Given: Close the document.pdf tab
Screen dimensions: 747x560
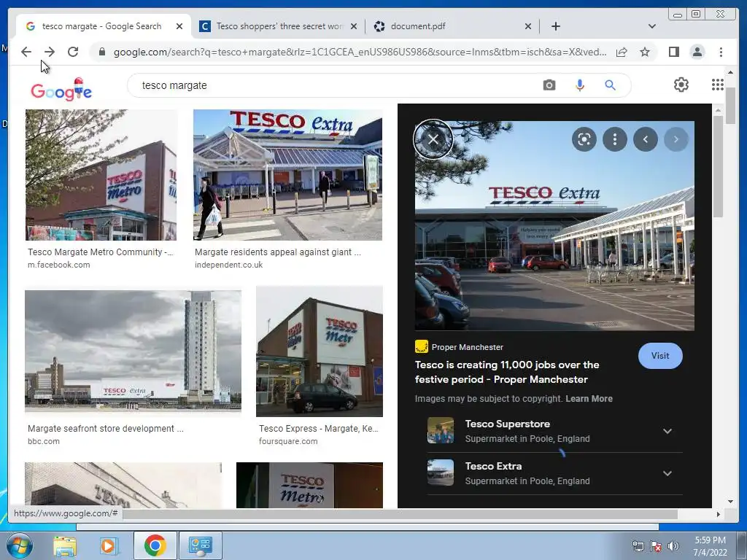Looking at the screenshot, I should click(x=528, y=26).
